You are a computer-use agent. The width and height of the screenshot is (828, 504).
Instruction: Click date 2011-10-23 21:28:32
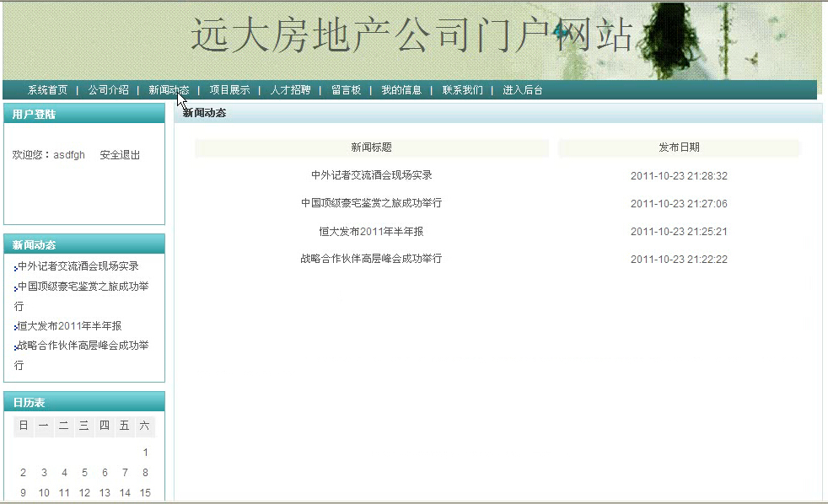679,176
